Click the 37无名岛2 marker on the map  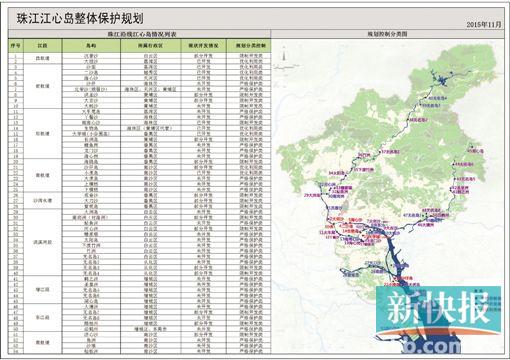[x=391, y=152]
